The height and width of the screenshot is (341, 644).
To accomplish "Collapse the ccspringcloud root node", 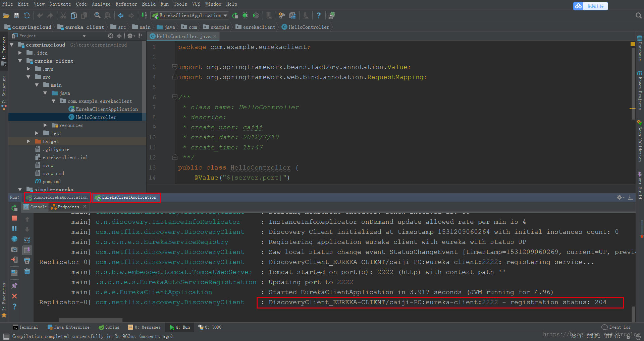I will [12, 45].
